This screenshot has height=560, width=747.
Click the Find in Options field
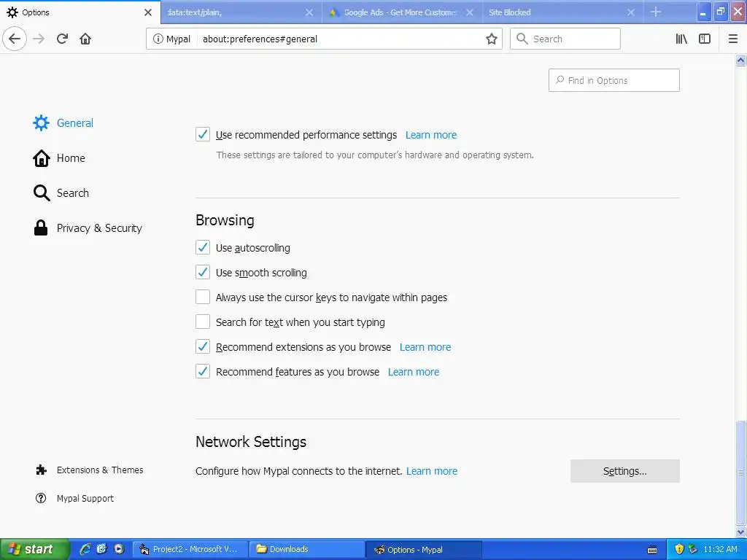(x=614, y=80)
